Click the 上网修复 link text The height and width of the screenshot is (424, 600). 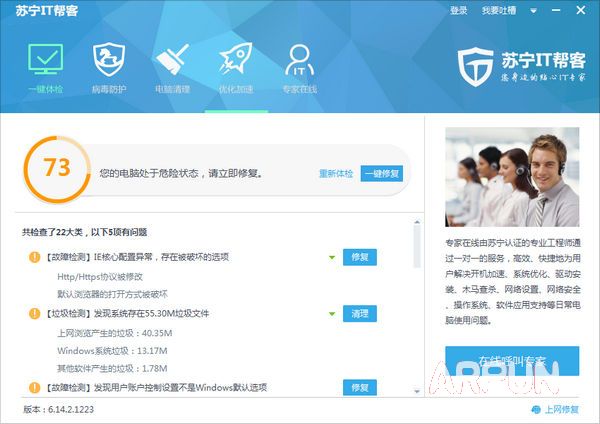(x=561, y=409)
